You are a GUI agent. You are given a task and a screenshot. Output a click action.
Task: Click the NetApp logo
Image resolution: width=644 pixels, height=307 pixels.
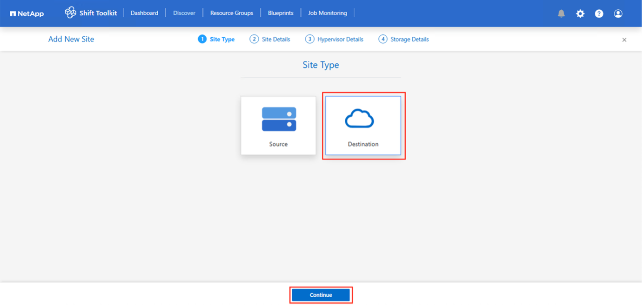tap(27, 13)
